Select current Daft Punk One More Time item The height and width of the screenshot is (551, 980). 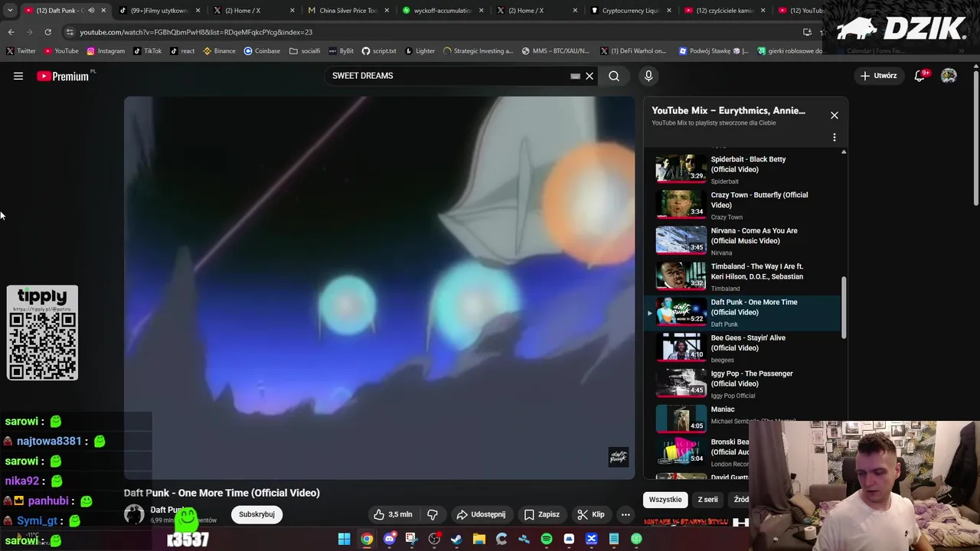click(x=743, y=312)
